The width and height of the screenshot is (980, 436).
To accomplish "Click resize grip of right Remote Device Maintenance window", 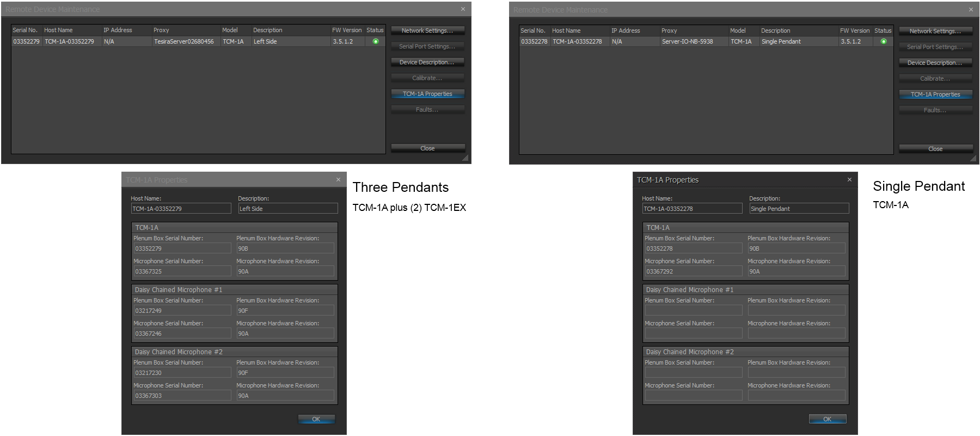I will [x=973, y=159].
